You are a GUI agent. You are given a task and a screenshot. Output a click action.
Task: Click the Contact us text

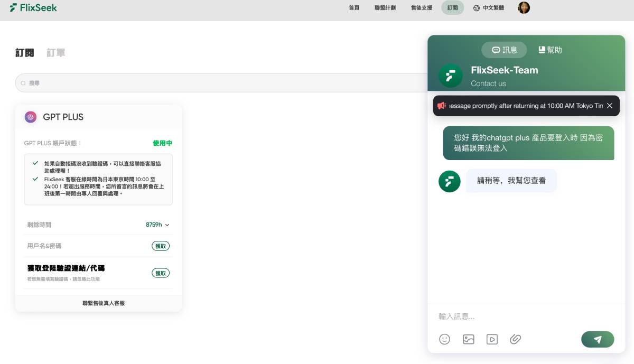488,83
